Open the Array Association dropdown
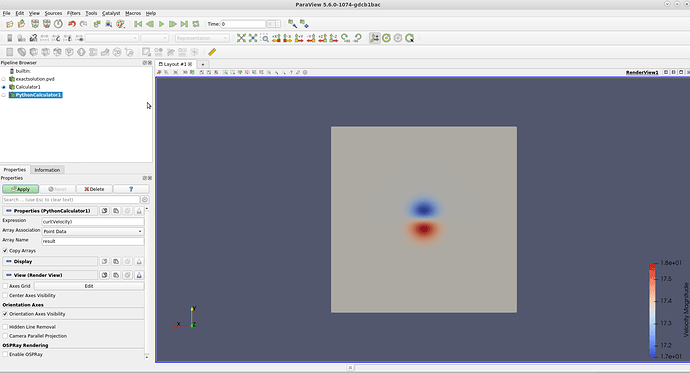 tap(93, 231)
